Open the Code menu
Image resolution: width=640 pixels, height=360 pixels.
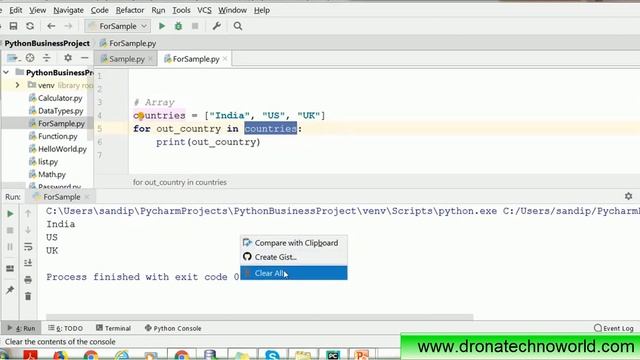pos(100,10)
